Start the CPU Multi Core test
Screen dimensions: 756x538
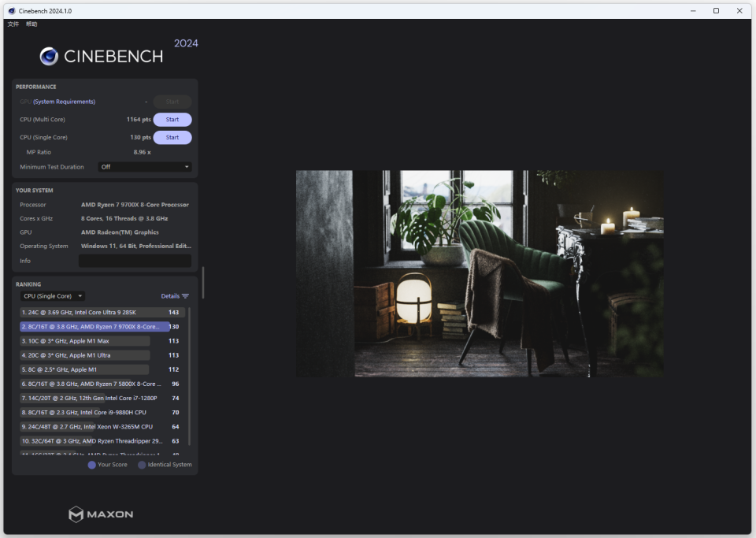172,120
